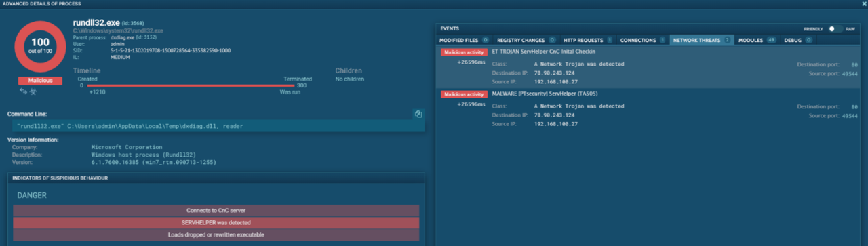Open the Connections tab
Viewport: 868px width, 246px height.
point(642,40)
